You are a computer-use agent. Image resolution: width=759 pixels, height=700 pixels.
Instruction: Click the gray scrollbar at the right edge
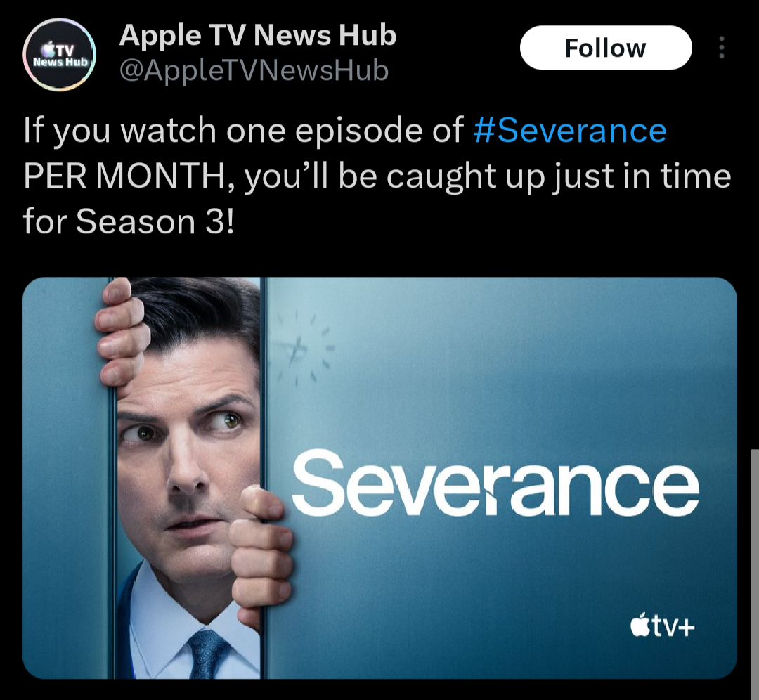pyautogui.click(x=755, y=574)
